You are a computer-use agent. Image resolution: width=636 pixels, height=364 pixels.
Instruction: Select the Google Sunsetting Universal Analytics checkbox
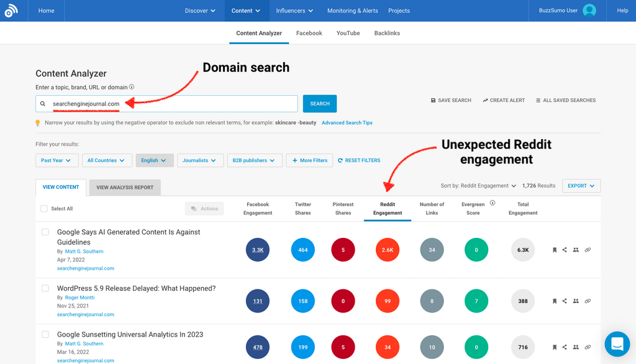point(45,334)
